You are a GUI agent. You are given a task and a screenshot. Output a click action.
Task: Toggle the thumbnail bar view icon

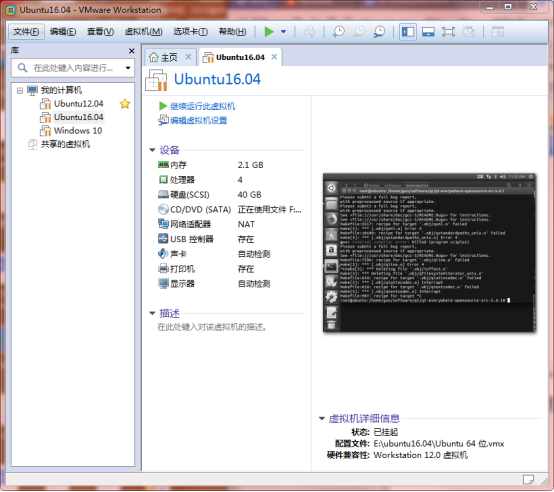coord(428,32)
